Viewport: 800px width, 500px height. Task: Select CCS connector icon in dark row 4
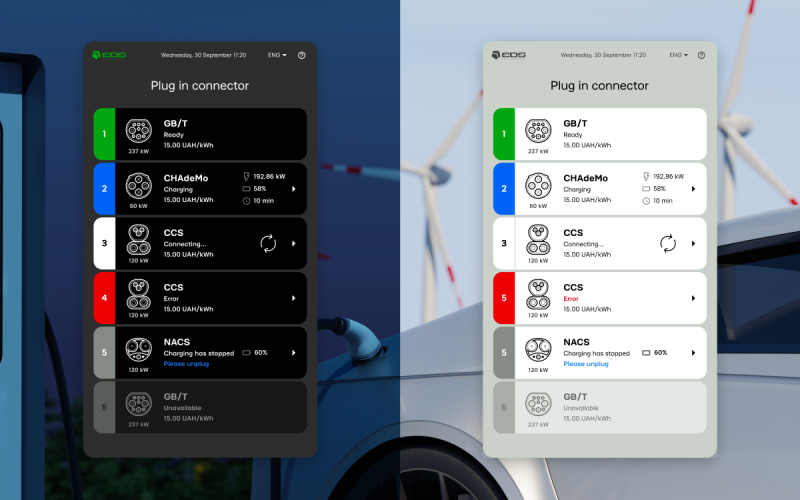[139, 294]
